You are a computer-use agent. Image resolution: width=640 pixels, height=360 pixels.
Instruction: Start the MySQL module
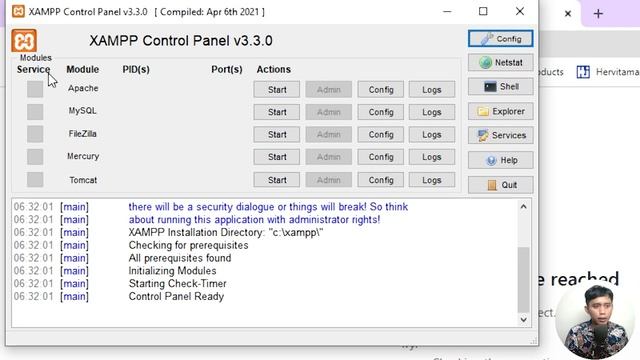tap(277, 112)
